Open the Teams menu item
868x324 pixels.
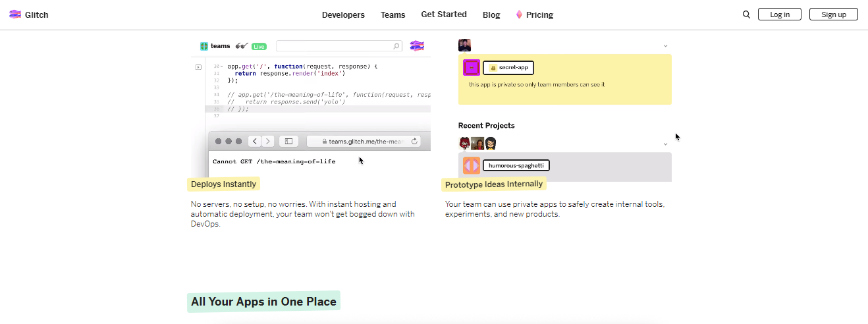393,14
